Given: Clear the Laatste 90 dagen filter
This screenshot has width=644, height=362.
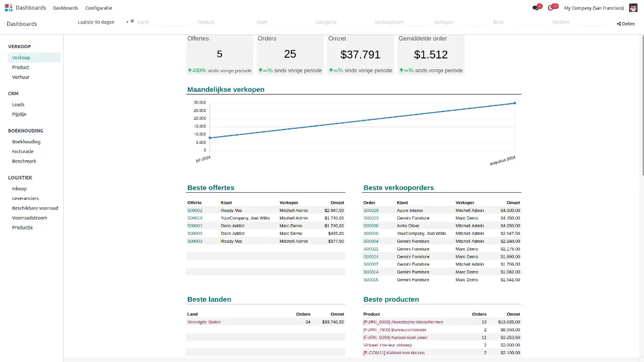Looking at the screenshot, I should coord(132,21).
